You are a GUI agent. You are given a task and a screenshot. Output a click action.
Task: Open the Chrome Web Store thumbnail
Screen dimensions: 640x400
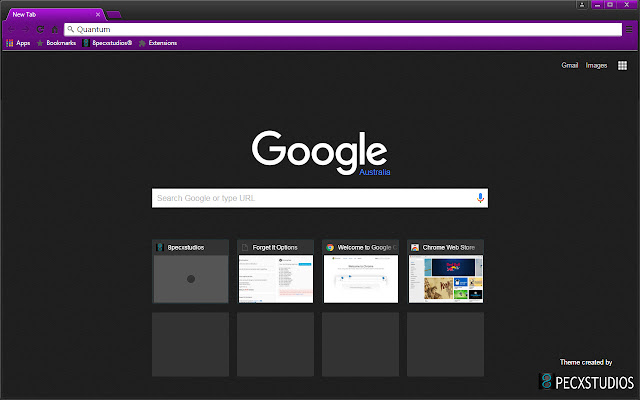pos(446,271)
